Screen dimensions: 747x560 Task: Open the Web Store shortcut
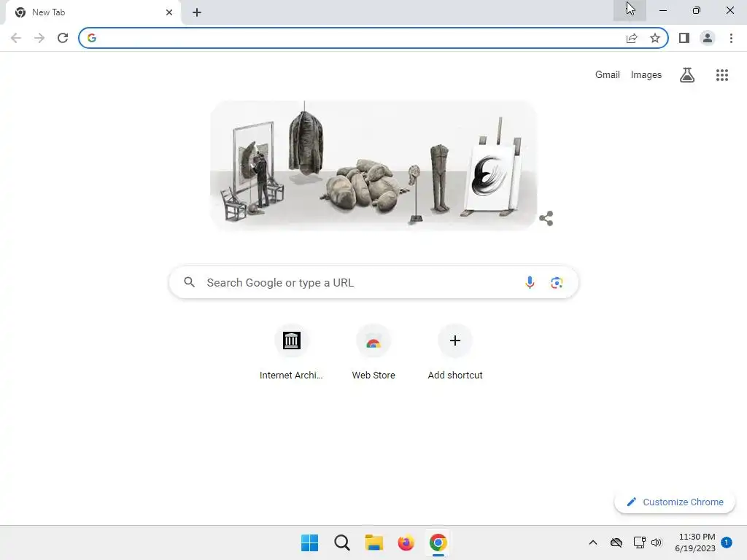[x=373, y=352]
